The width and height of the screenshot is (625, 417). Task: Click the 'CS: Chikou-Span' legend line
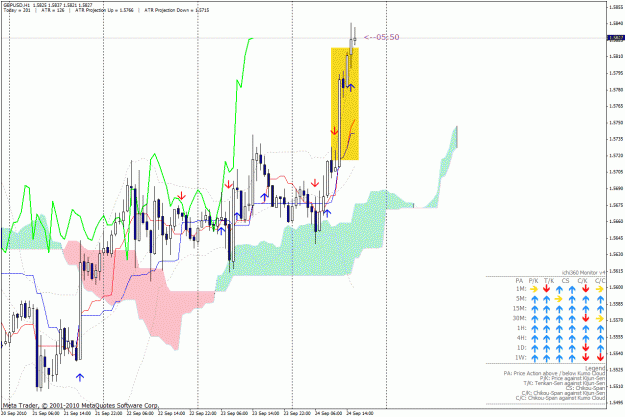click(x=585, y=388)
